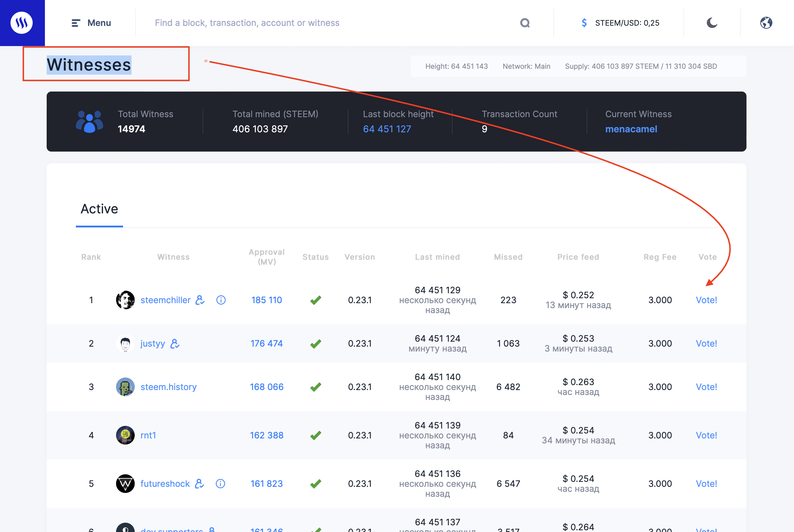Open steem.history avatar thumbnail

click(x=125, y=387)
